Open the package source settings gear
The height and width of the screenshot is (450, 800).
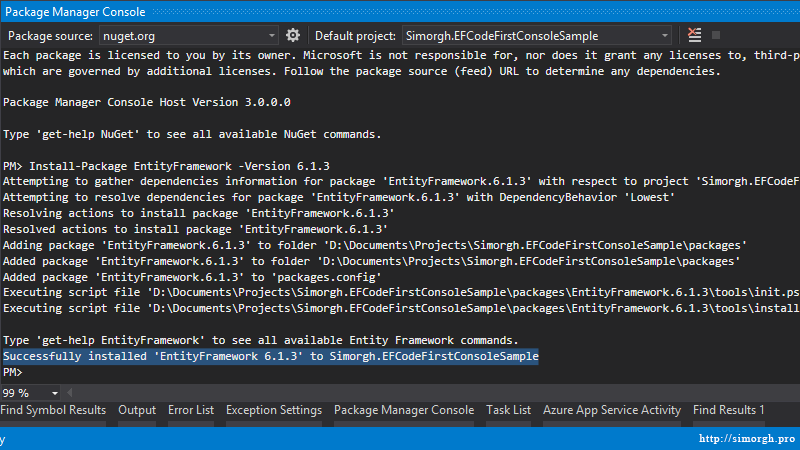click(293, 35)
